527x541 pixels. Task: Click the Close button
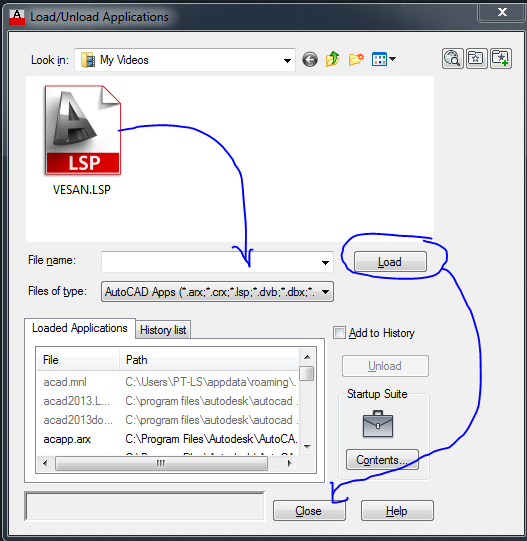[309, 510]
